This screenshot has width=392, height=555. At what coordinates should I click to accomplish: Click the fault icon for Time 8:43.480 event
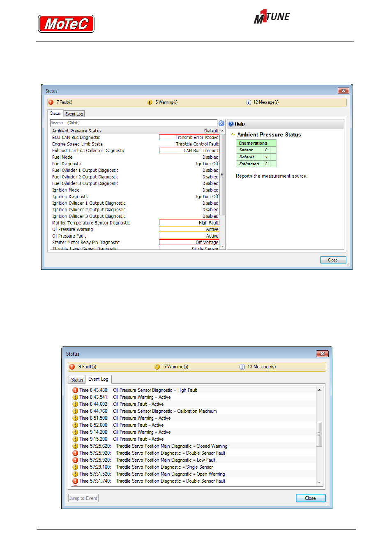pos(75,390)
